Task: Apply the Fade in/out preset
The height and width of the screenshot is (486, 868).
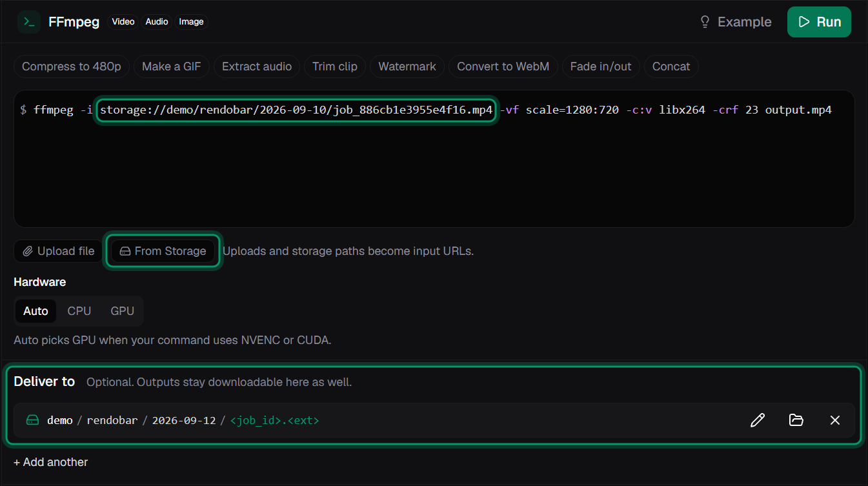Action: pos(601,66)
